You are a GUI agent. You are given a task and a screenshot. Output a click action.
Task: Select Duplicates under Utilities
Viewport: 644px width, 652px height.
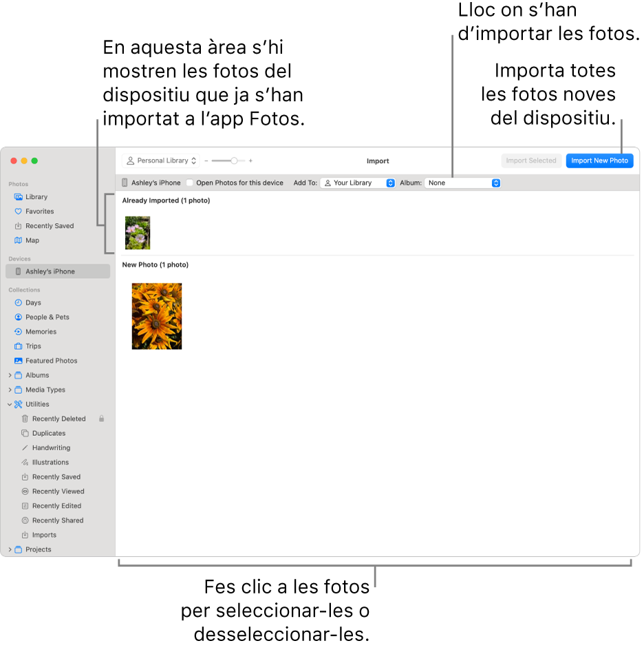[47, 433]
